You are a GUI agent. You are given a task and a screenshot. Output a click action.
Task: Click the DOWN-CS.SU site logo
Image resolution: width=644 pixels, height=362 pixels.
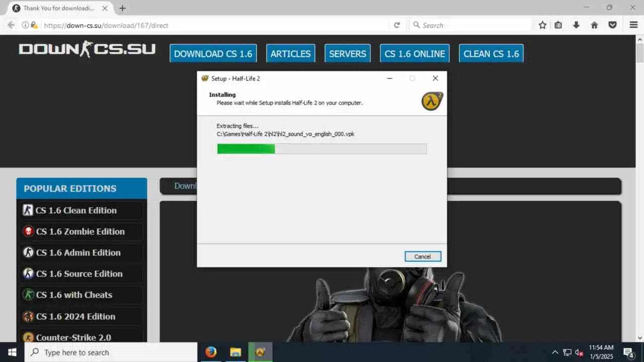(87, 49)
